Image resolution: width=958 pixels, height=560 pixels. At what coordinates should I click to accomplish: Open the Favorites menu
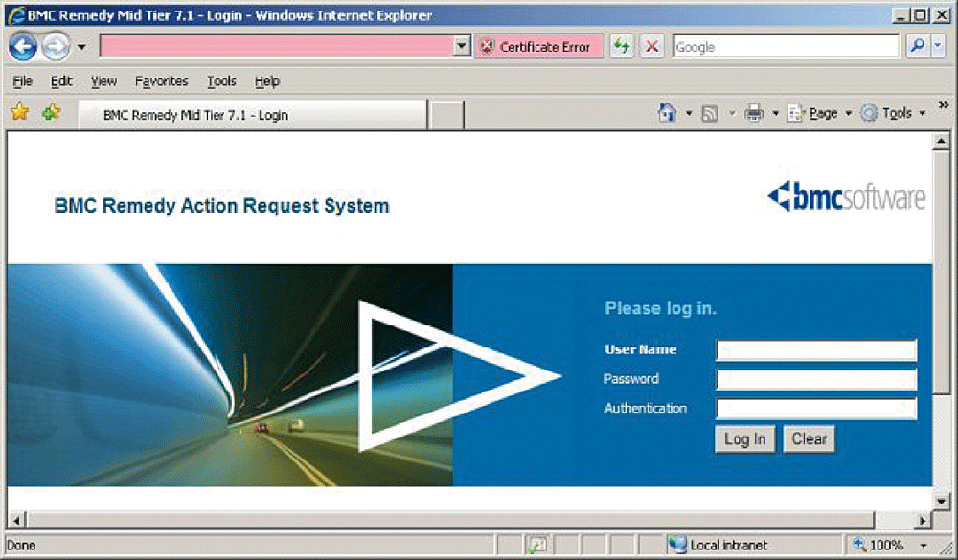[161, 80]
